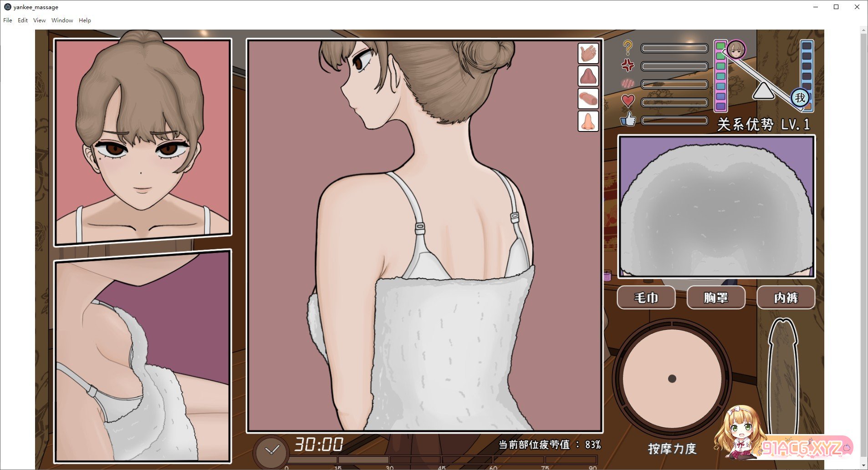
Task: Open the Edit menu
Action: [x=23, y=20]
